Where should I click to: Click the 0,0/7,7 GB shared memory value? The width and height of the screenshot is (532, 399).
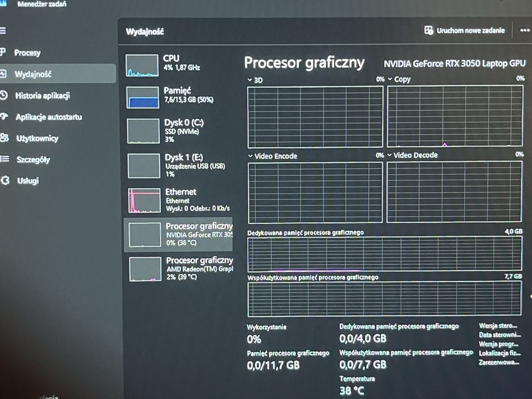point(363,364)
